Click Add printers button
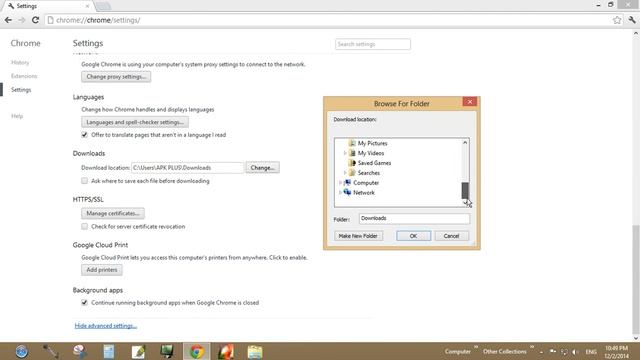640x360 pixels. click(x=102, y=270)
